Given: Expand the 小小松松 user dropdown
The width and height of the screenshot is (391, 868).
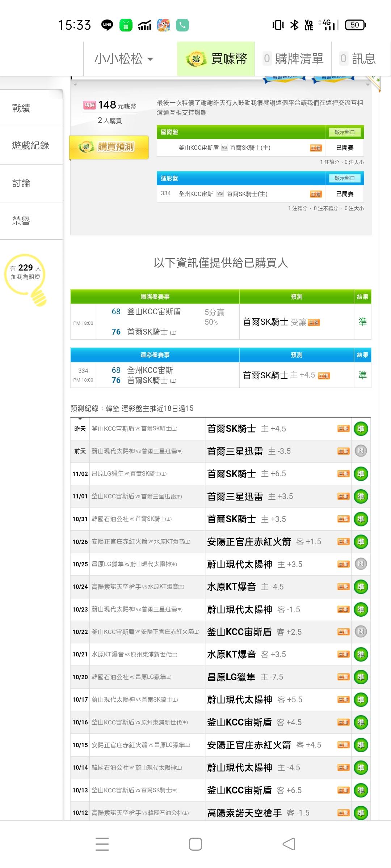Looking at the screenshot, I should click(x=123, y=59).
